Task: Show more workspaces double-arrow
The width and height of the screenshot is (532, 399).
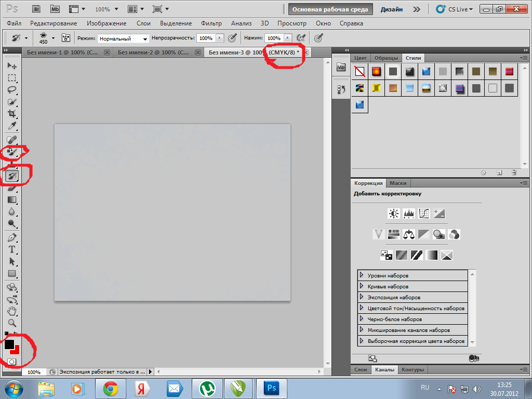Action: pos(416,9)
